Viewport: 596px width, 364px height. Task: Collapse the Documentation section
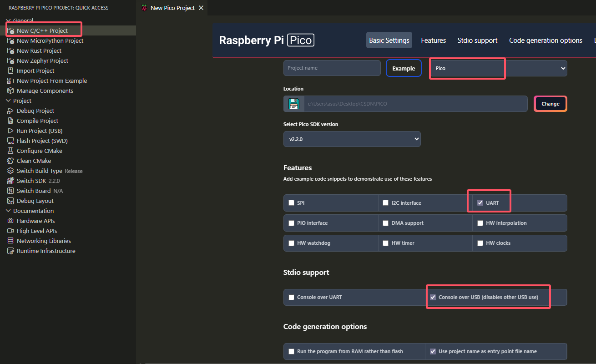click(8, 211)
